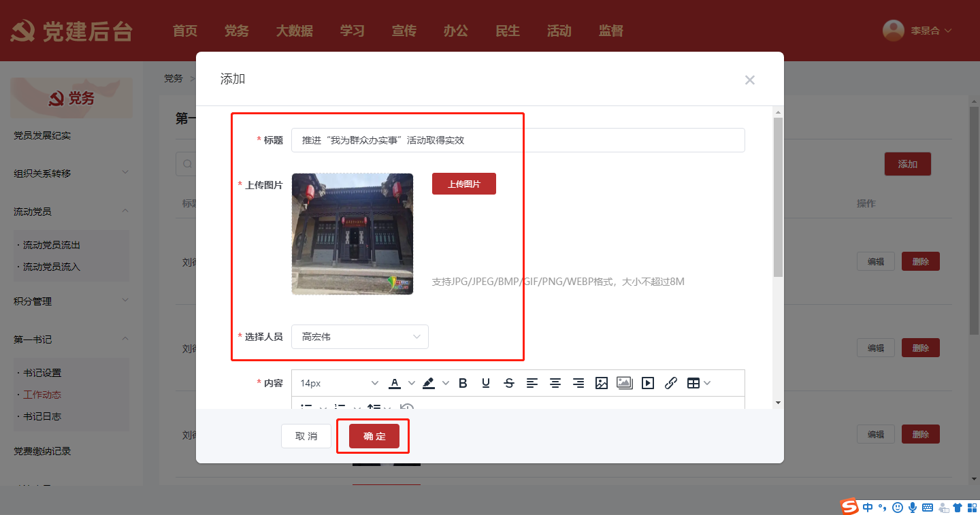This screenshot has width=980, height=515.
Task: Center-align the content text
Action: (x=555, y=383)
